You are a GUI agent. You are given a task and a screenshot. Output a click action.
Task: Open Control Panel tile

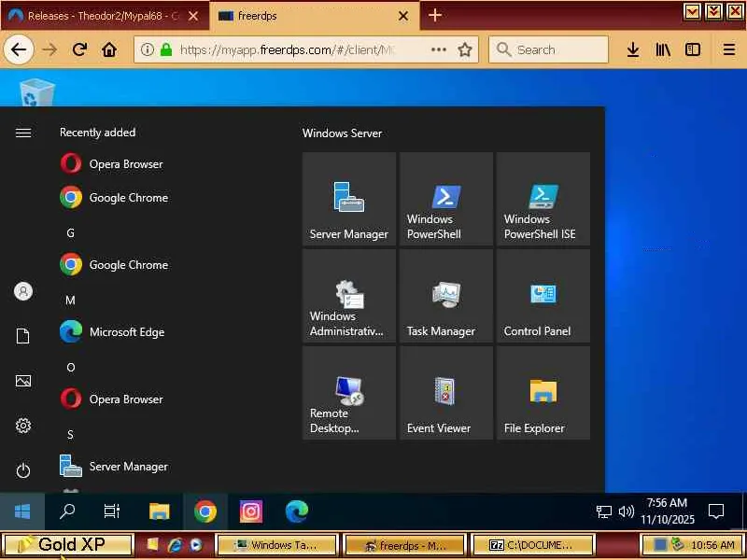point(543,296)
